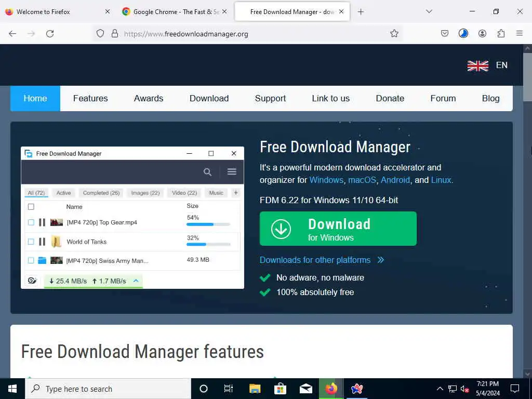Open Downloads for other platforms link

click(x=322, y=260)
